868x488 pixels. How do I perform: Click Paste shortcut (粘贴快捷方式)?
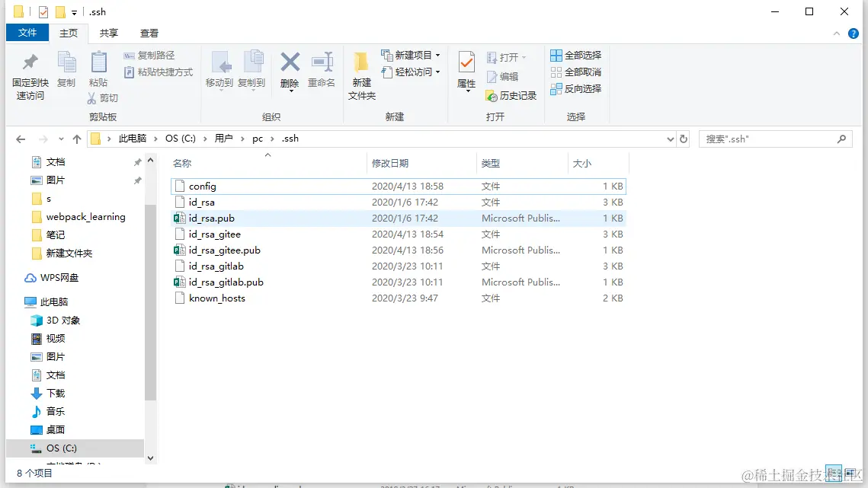click(x=159, y=72)
